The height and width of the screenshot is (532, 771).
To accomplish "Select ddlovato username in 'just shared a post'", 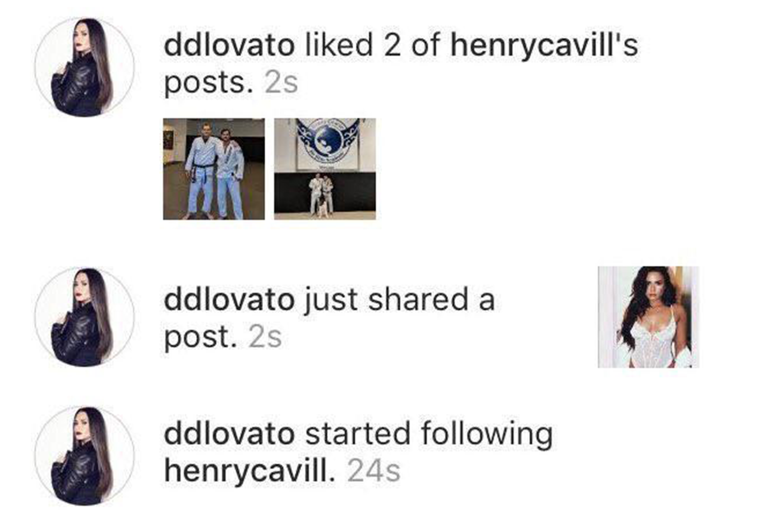I will pos(229,300).
